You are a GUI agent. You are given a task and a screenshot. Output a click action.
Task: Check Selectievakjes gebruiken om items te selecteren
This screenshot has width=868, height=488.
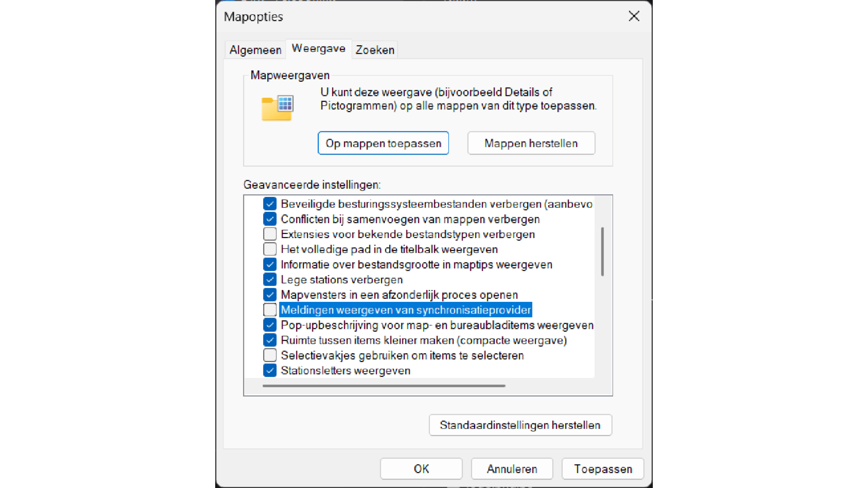pos(270,355)
